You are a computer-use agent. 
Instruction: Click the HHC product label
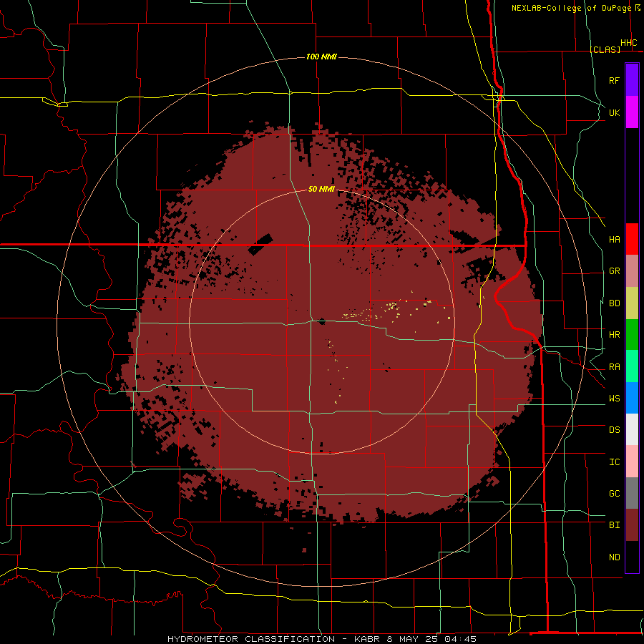point(628,43)
